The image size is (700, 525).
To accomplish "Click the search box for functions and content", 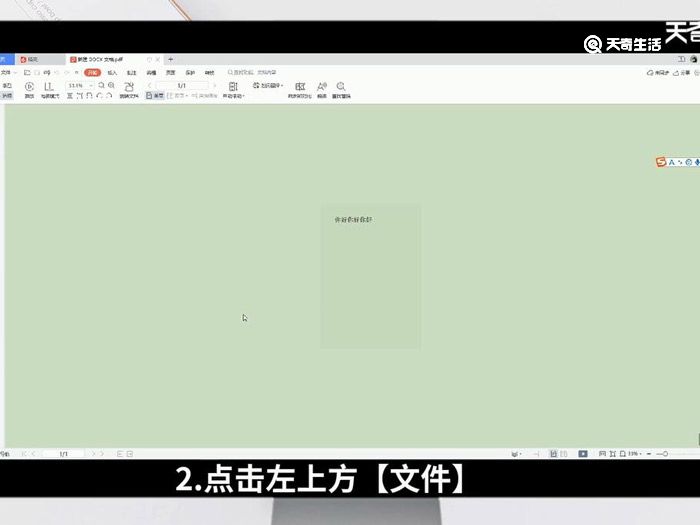I will tap(252, 72).
